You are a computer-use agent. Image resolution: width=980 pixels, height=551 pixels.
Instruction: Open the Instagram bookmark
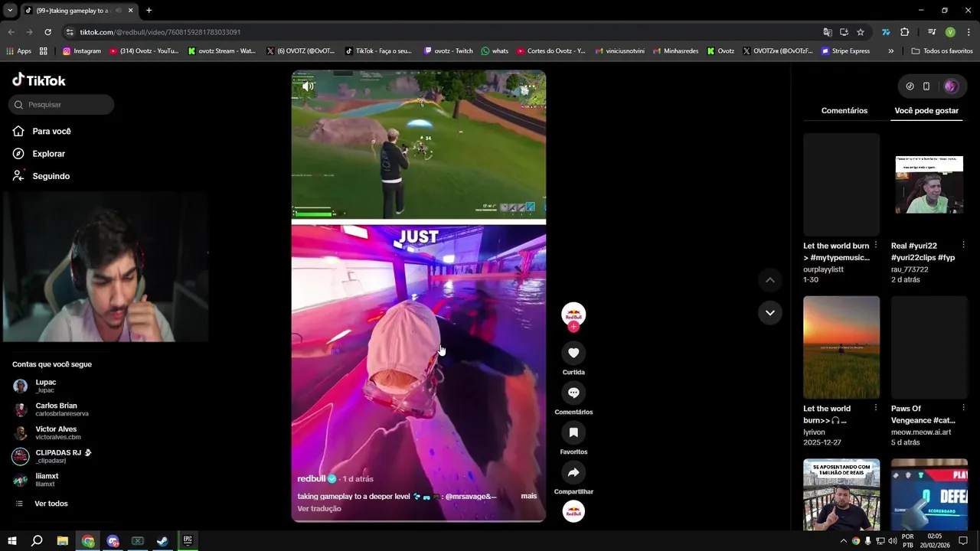(x=81, y=51)
